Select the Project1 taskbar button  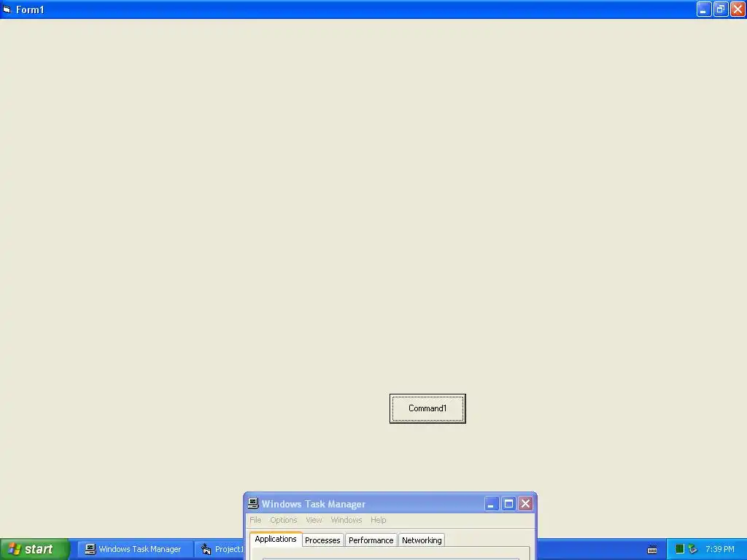click(x=220, y=549)
